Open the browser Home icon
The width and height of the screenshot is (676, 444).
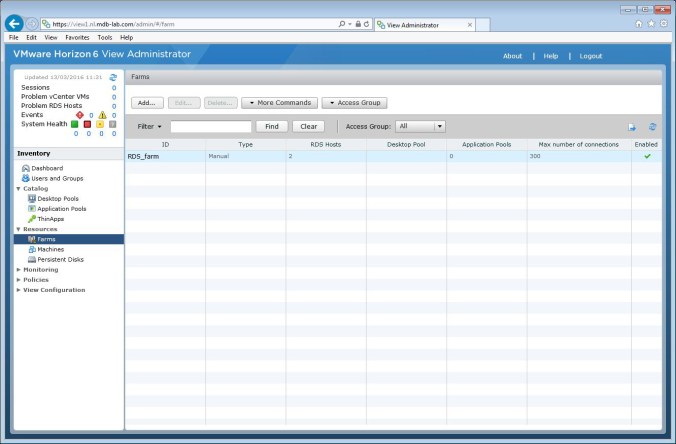pos(639,23)
